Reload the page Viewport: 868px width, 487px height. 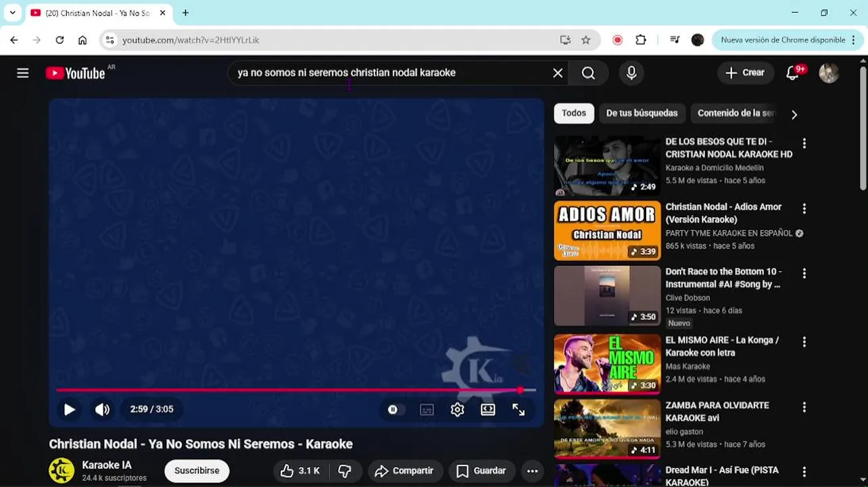(x=59, y=40)
